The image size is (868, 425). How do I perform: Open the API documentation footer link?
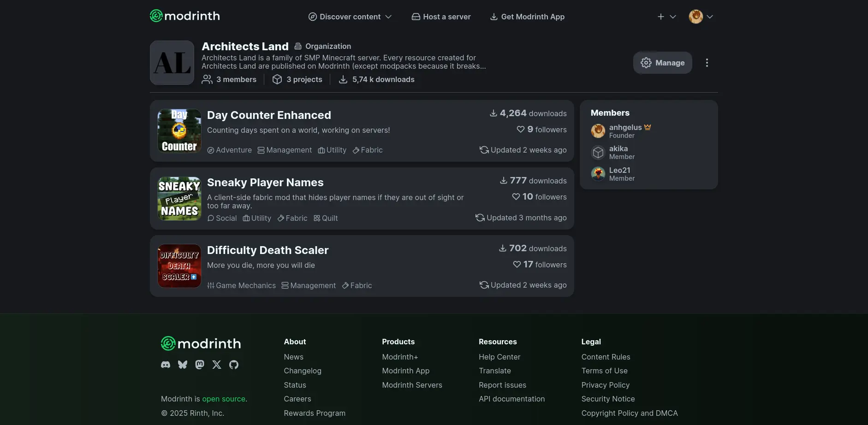tap(511, 399)
